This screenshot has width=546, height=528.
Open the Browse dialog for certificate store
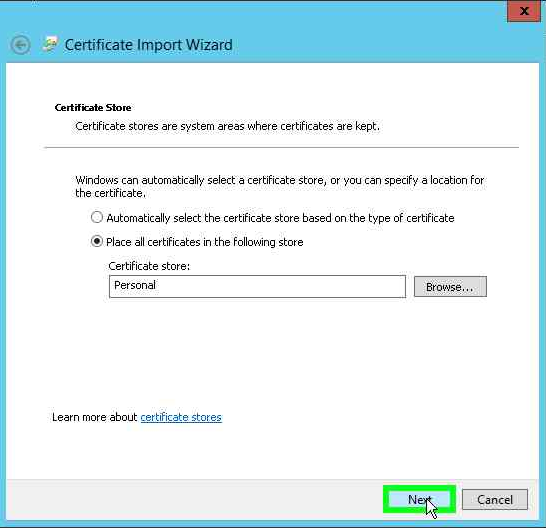tap(450, 287)
